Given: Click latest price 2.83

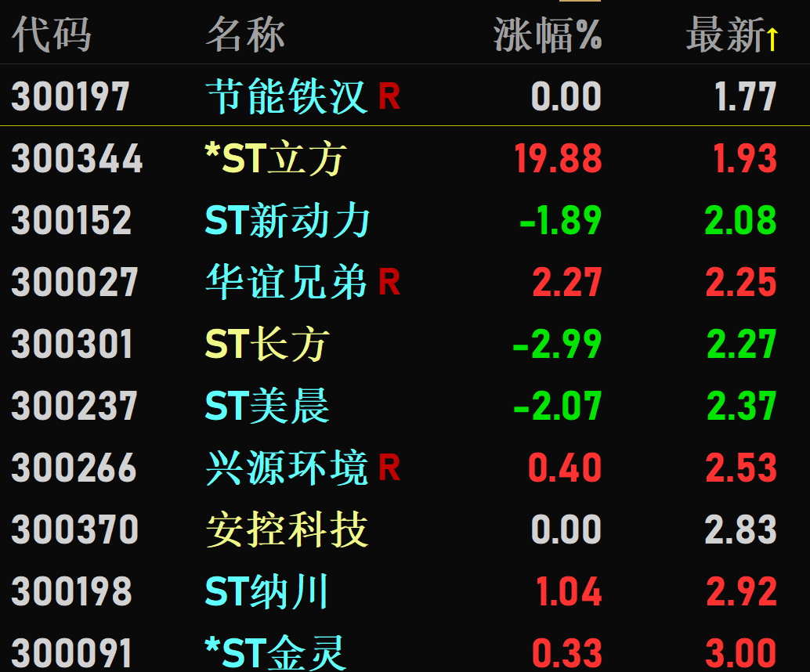Looking at the screenshot, I should [x=741, y=529].
